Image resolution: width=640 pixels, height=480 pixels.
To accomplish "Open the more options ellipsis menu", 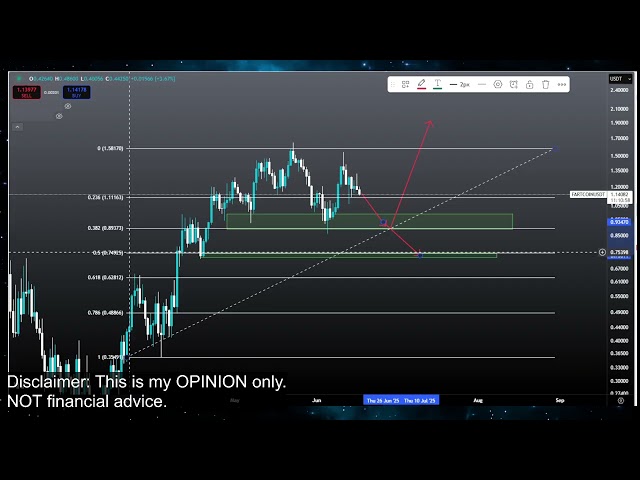I will [561, 85].
